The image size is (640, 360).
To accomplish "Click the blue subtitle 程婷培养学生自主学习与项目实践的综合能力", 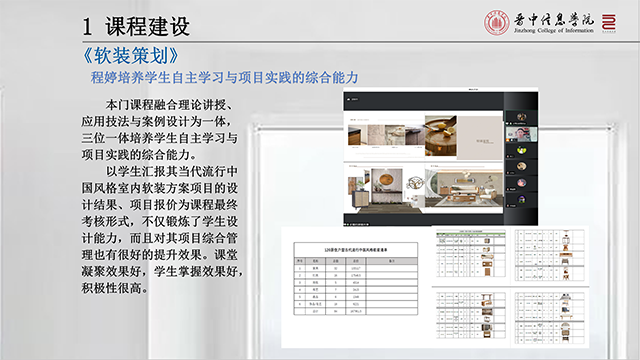I will (x=224, y=77).
